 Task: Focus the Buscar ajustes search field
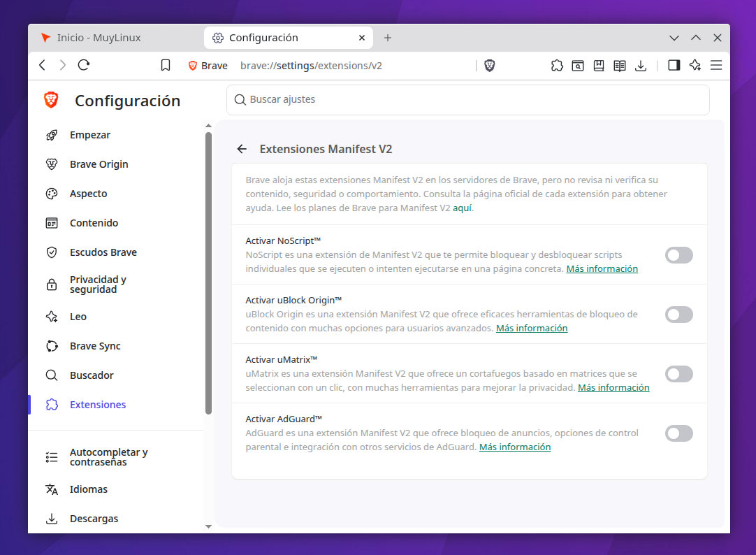point(467,100)
